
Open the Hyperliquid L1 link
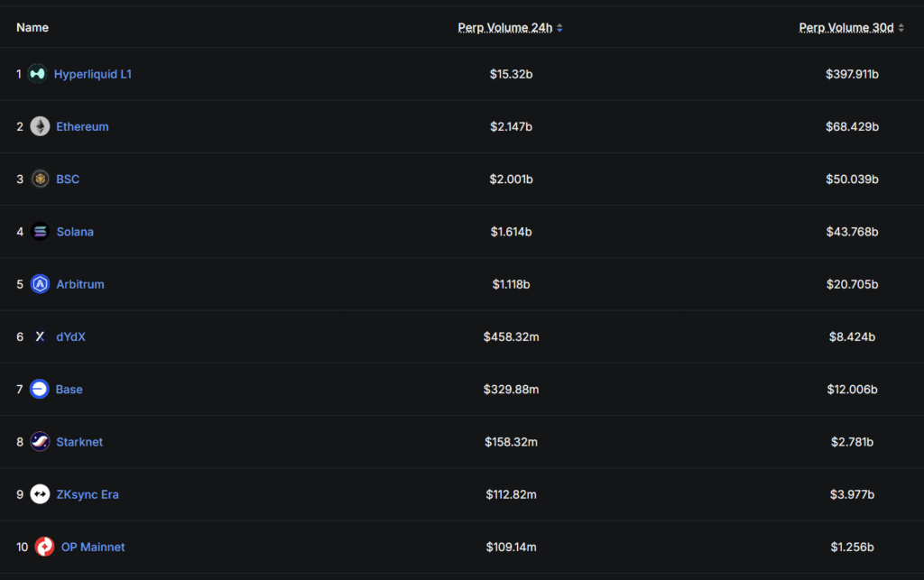(93, 74)
